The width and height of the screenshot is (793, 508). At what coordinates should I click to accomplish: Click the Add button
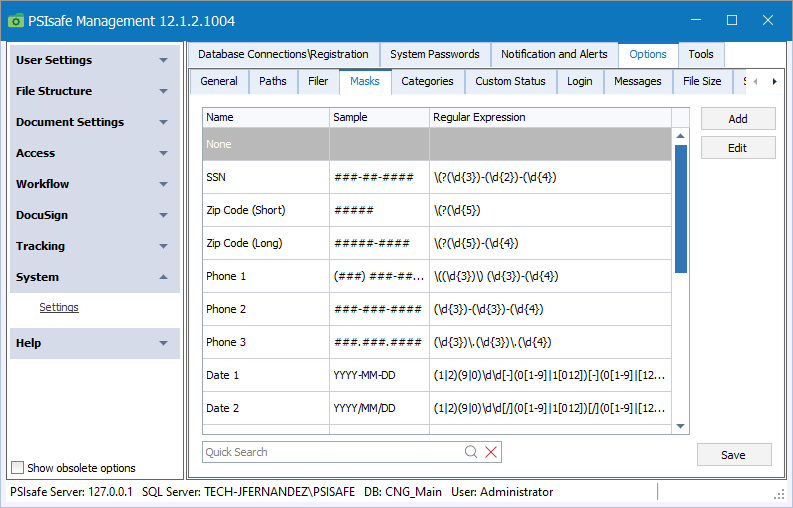[738, 119]
